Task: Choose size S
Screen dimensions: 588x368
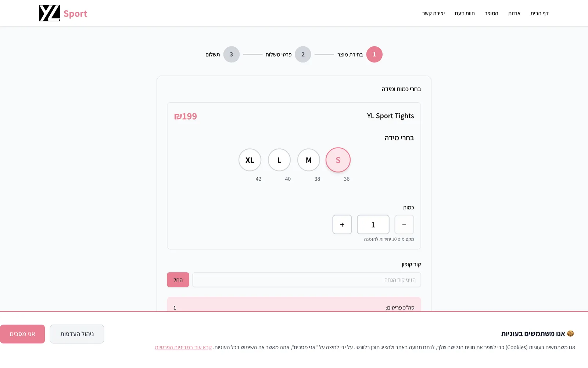Action: (x=338, y=160)
